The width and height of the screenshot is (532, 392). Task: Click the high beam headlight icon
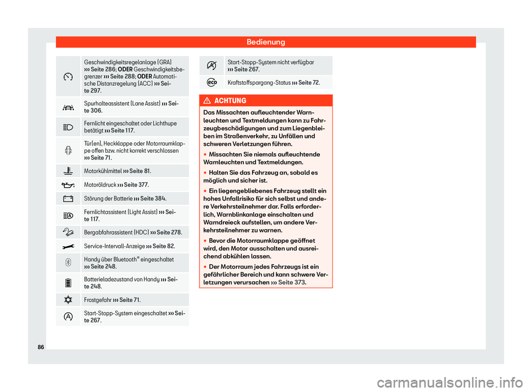68,127
